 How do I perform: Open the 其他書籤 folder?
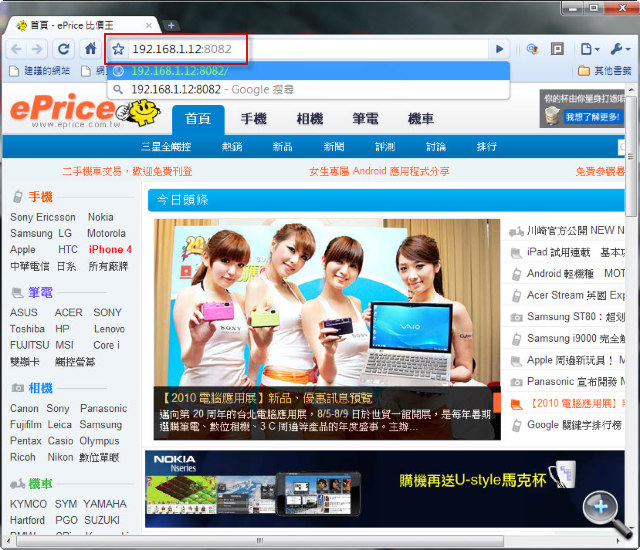tap(605, 71)
